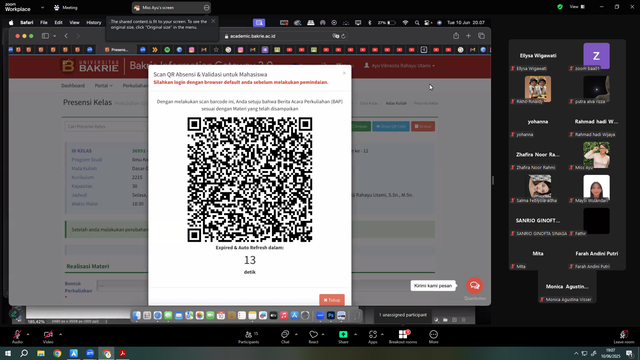Open the Safari app menu
The width and height of the screenshot is (640, 360).
tap(27, 22)
